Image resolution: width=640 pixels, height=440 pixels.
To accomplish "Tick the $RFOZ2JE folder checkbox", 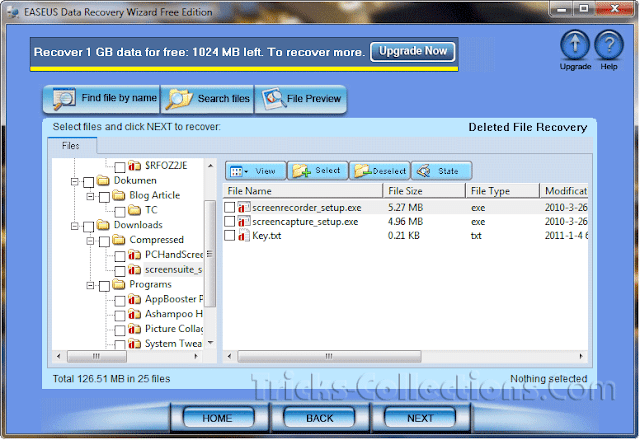I will [120, 167].
